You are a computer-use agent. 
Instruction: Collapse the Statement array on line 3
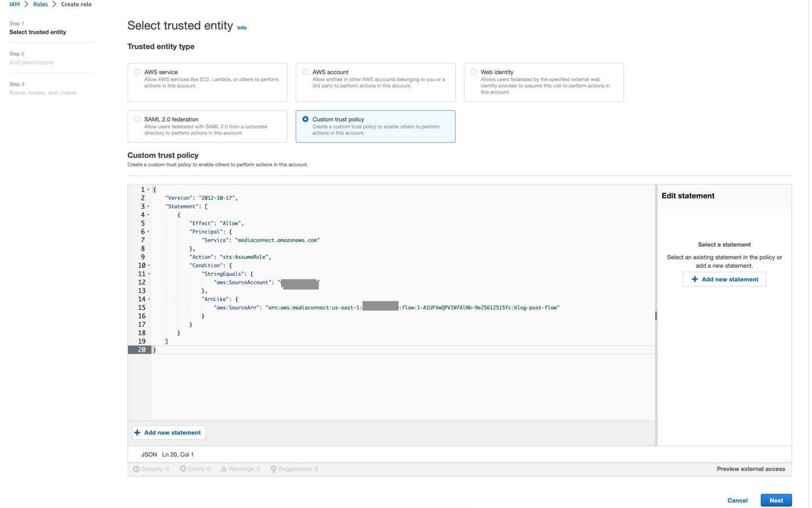pyautogui.click(x=149, y=207)
